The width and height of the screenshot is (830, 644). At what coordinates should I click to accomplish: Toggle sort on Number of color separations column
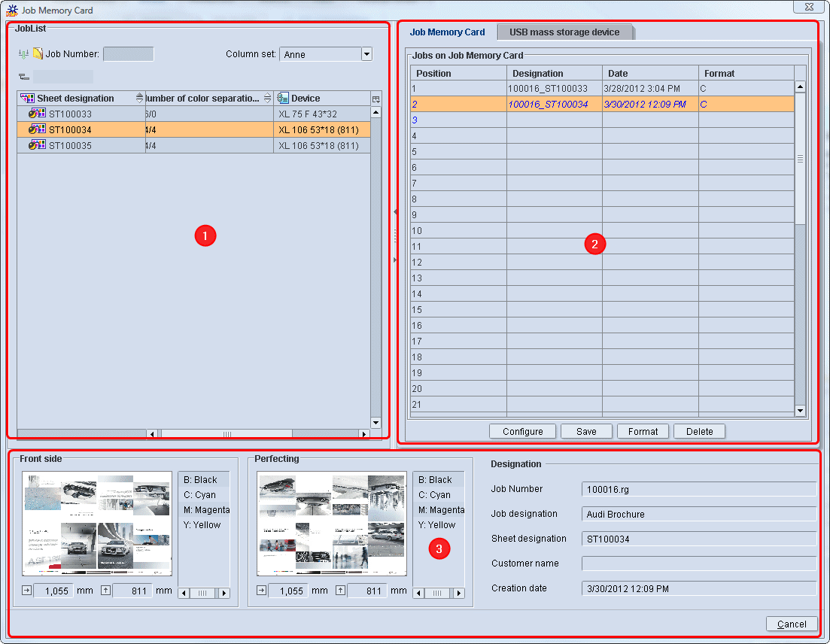pyautogui.click(x=268, y=98)
